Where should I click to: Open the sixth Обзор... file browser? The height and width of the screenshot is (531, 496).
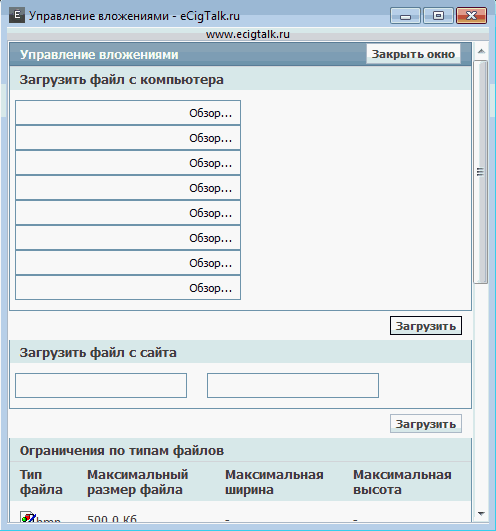coord(210,238)
